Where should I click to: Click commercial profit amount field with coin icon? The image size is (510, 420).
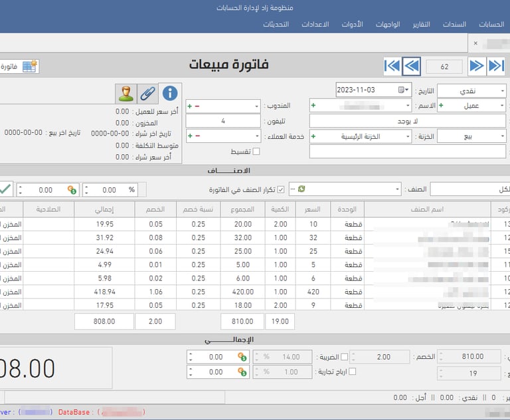click(x=218, y=371)
